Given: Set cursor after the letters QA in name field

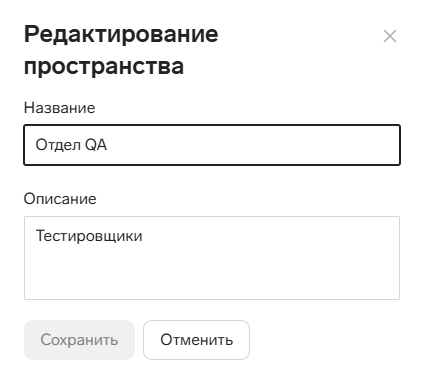Looking at the screenshot, I should pos(108,145).
